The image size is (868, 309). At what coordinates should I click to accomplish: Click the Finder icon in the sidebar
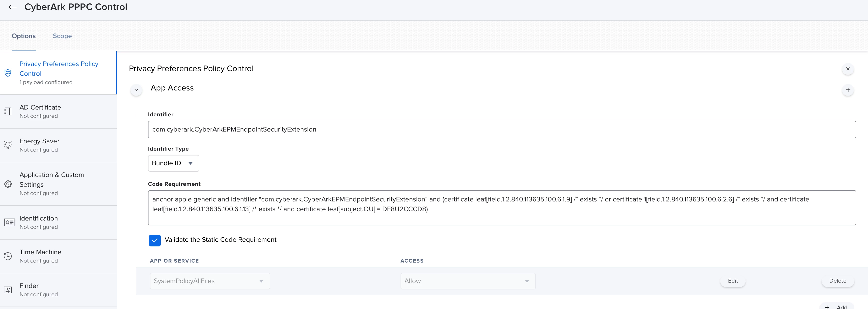(x=8, y=290)
